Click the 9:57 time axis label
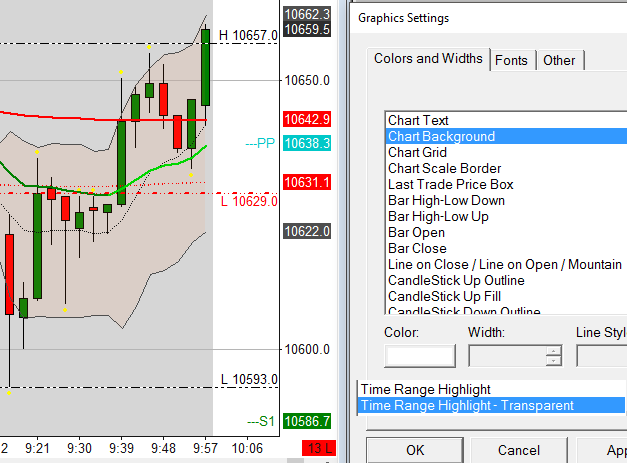The height and width of the screenshot is (463, 627). click(205, 448)
